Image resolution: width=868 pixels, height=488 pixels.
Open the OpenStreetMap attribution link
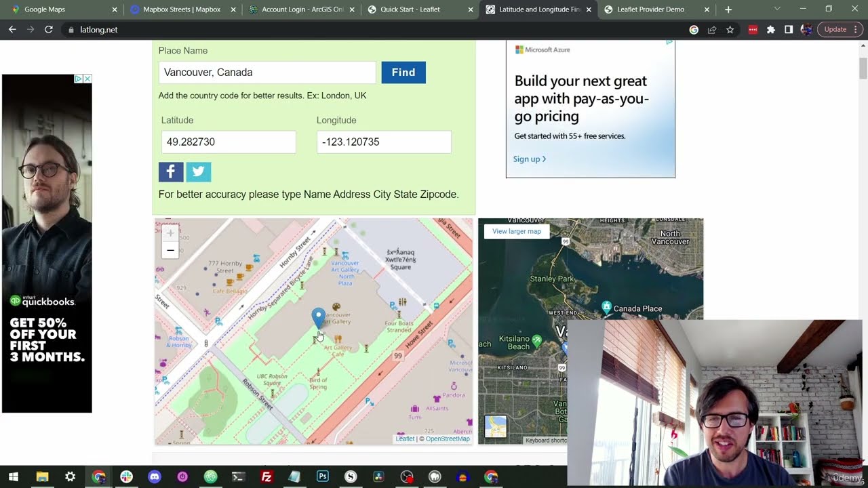(448, 439)
